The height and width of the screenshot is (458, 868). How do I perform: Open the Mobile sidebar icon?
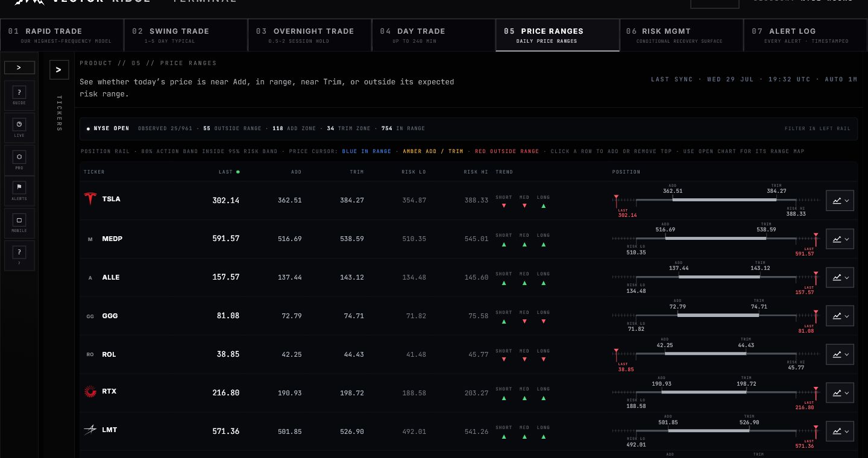point(19,223)
